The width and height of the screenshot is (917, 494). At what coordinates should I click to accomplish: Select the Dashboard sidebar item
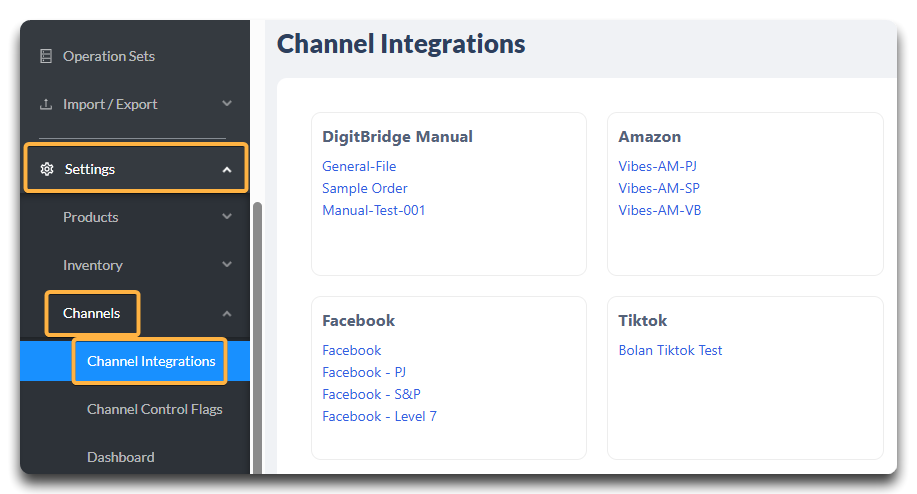120,457
